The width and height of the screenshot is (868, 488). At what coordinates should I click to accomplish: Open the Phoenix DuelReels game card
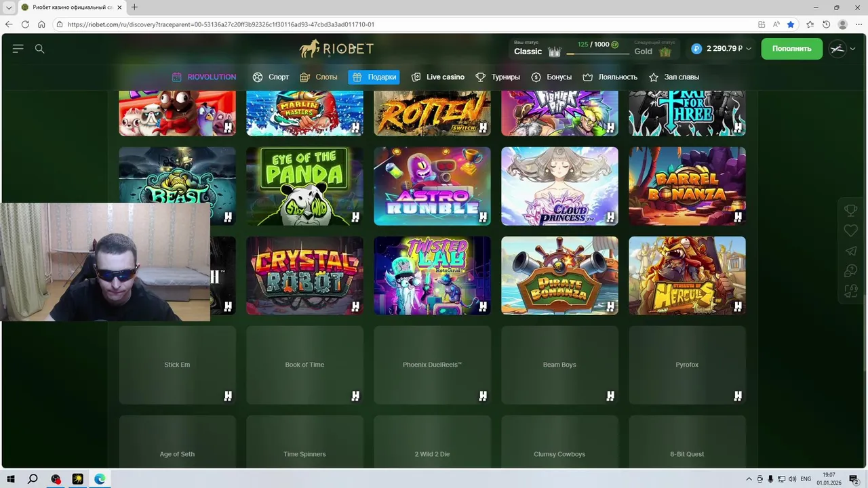(x=432, y=365)
